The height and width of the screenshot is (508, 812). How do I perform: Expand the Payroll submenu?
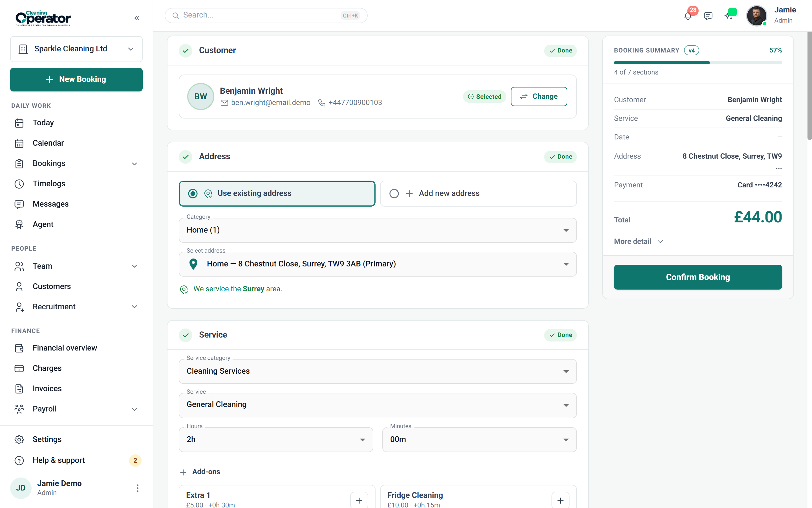coord(76,409)
